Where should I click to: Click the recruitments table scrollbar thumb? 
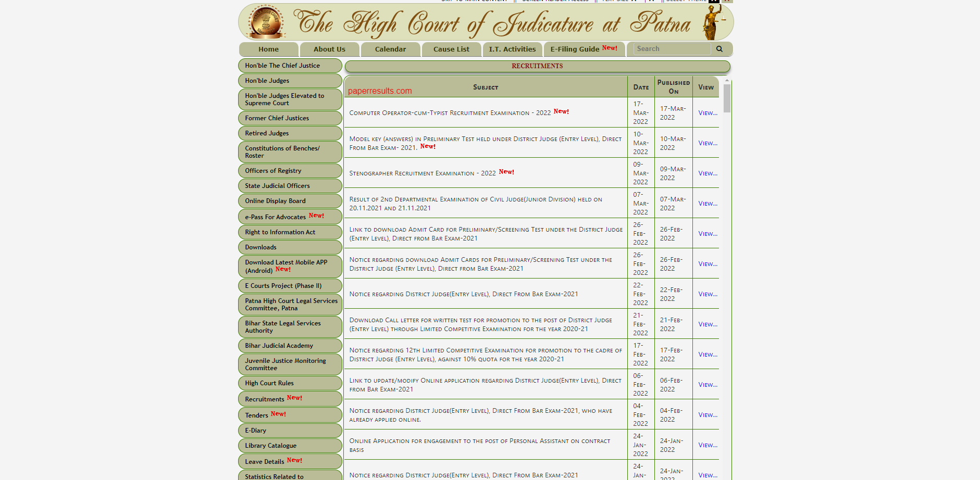click(x=727, y=98)
